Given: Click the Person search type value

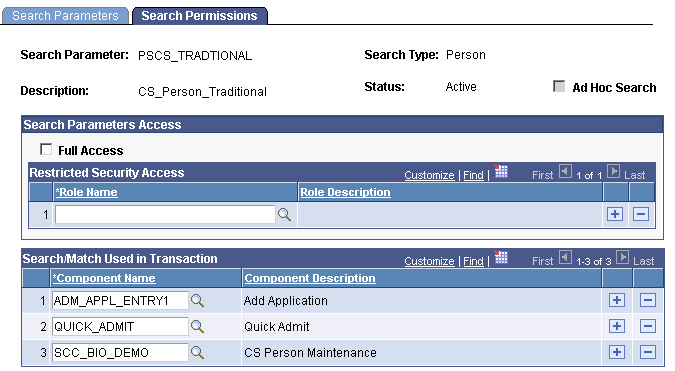Looking at the screenshot, I should coord(466,55).
